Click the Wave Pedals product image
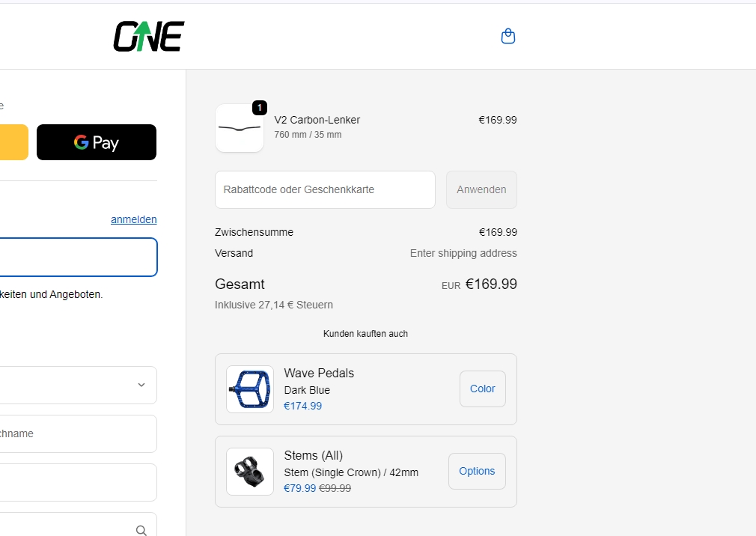The width and height of the screenshot is (756, 536). point(250,389)
